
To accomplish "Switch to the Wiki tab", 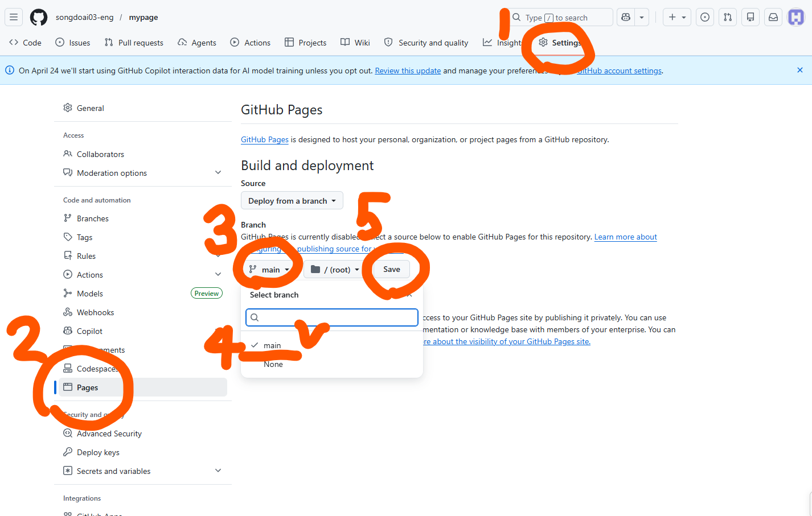I will (355, 43).
